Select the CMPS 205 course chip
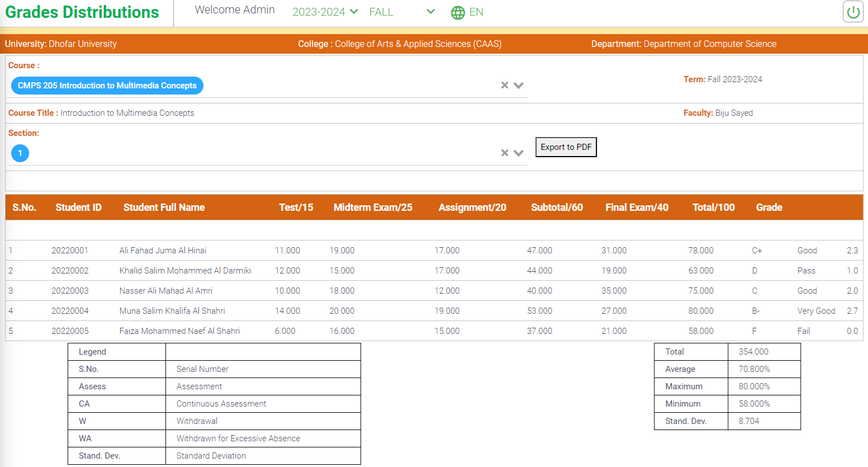The width and height of the screenshot is (868, 467). coord(107,86)
